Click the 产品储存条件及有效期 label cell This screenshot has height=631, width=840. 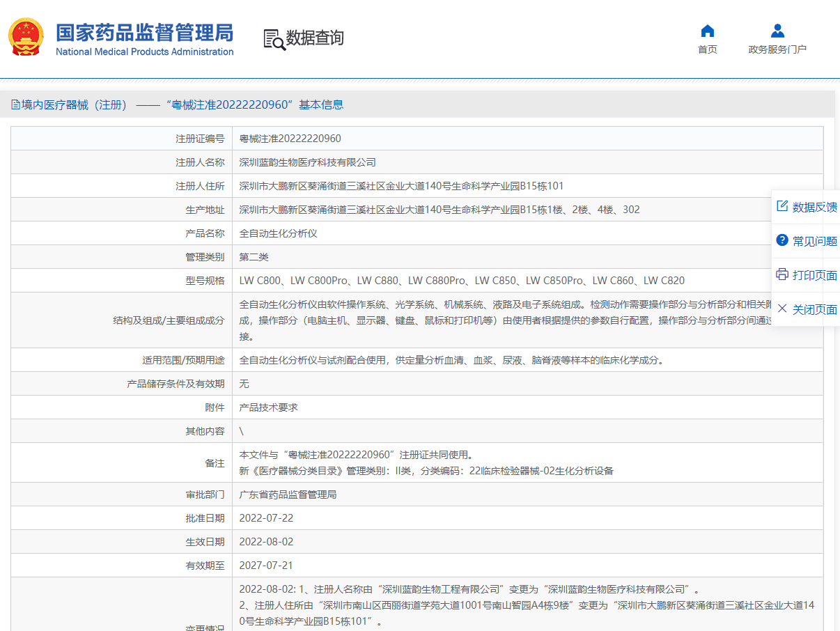coord(122,384)
